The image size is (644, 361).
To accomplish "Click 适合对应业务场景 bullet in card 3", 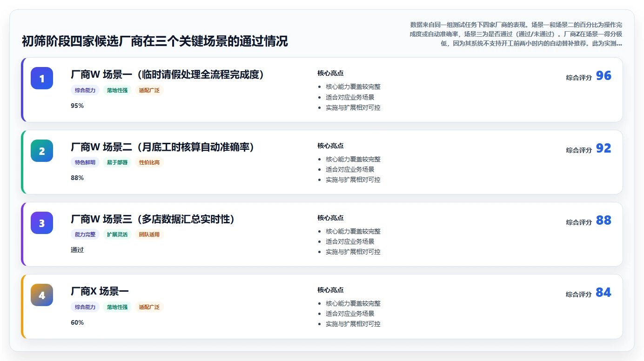I will [x=350, y=241].
